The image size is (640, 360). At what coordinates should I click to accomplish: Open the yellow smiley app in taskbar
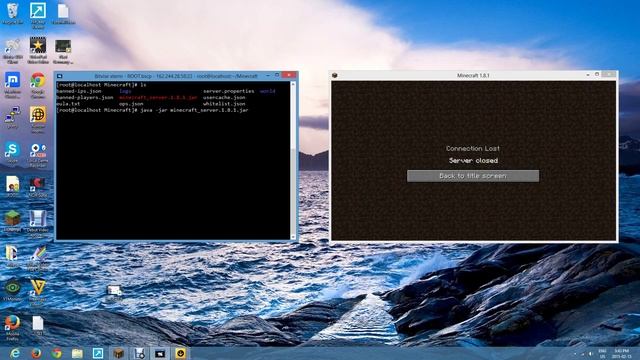coord(180,353)
